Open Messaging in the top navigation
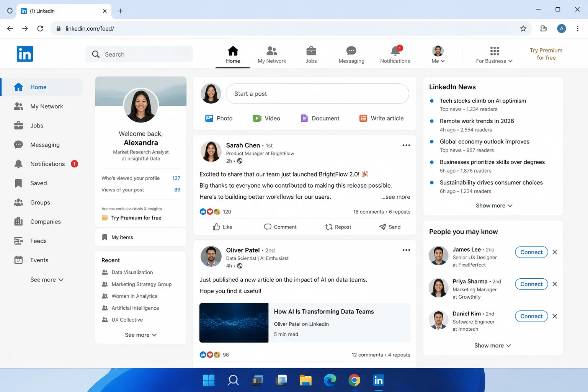The height and width of the screenshot is (392, 588). [x=351, y=55]
